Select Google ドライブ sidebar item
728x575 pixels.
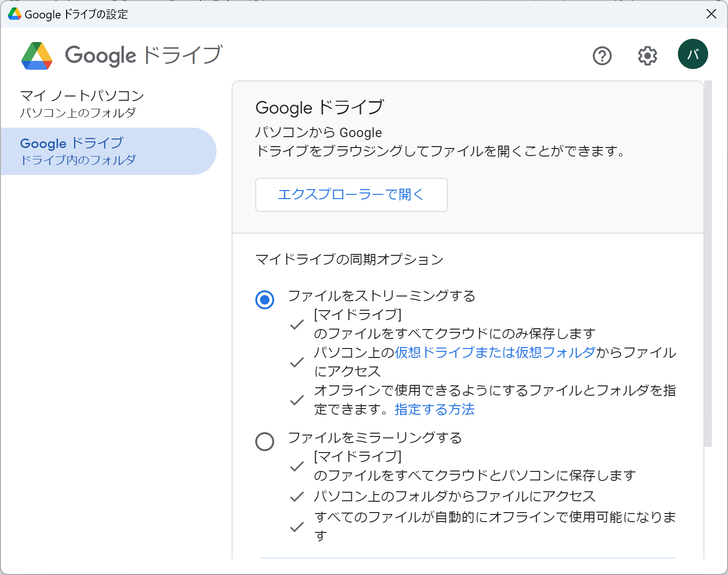tap(108, 151)
